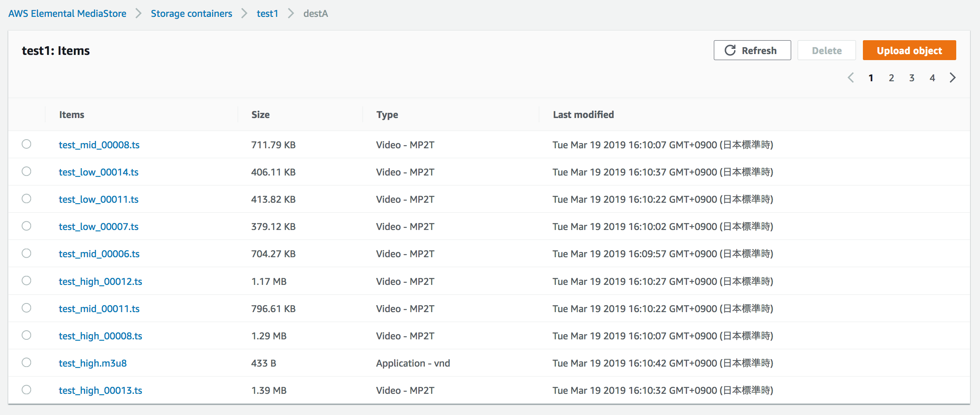Image resolution: width=980 pixels, height=415 pixels.
Task: Click size value 433 B
Action: coord(264,363)
